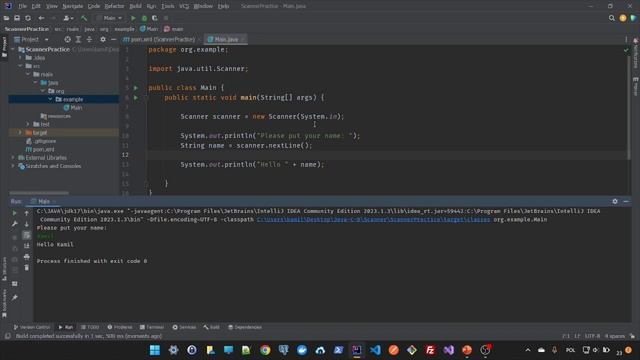Run Main with the green play toolbar icon

click(133, 18)
